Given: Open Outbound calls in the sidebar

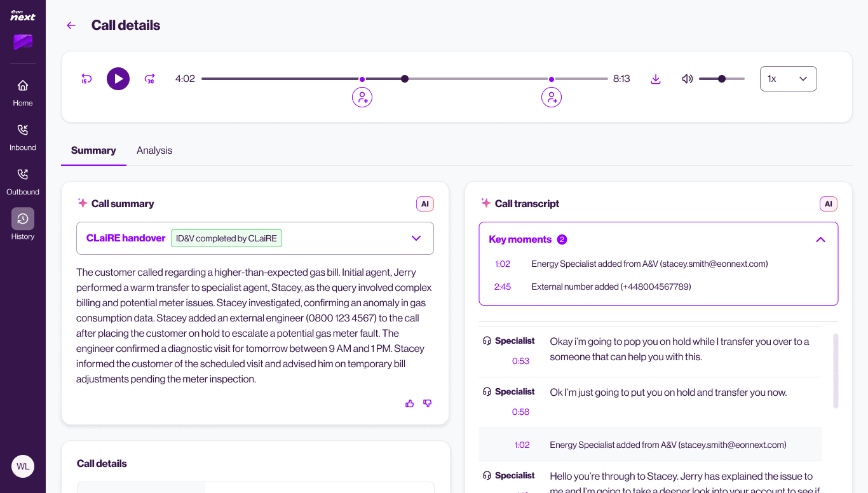Looking at the screenshot, I should pos(23,181).
